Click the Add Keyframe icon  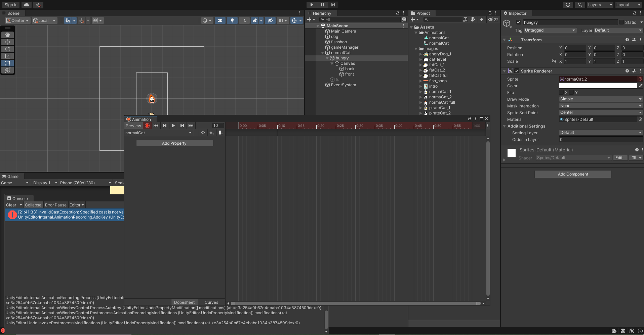(x=211, y=133)
